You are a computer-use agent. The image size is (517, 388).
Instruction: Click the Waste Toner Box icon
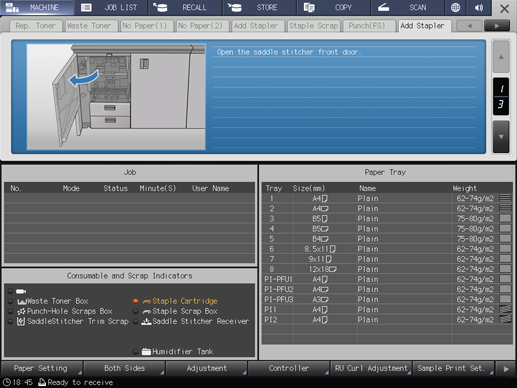tap(22, 301)
